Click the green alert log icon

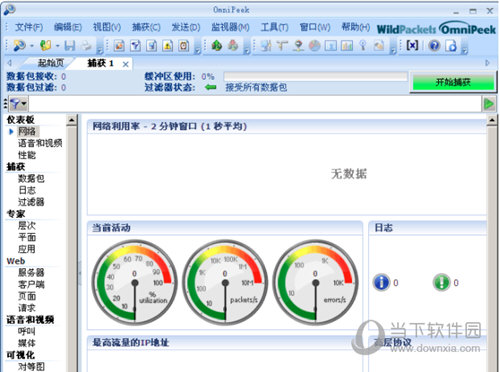point(441,282)
